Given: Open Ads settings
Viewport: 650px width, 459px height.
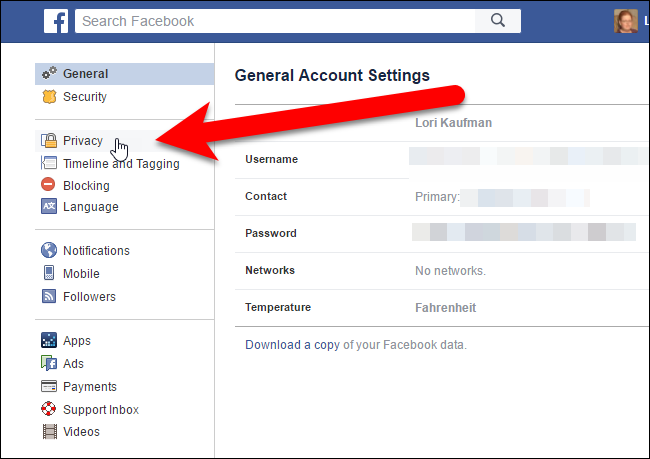Looking at the screenshot, I should point(73,364).
